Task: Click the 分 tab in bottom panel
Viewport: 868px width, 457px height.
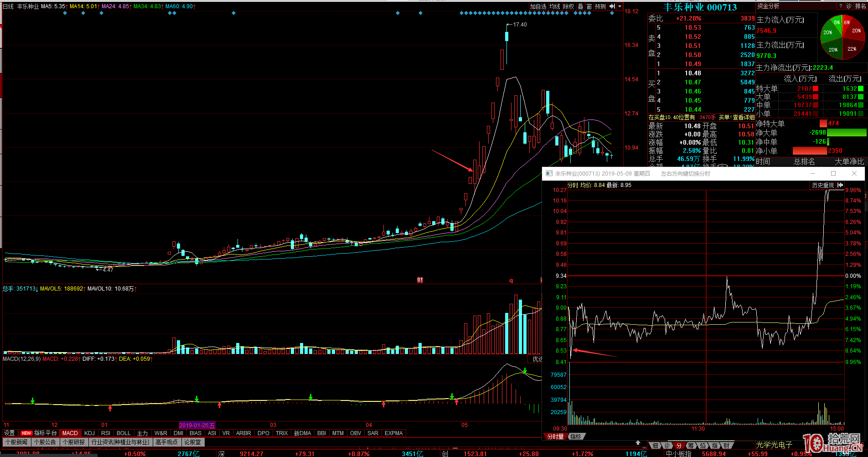Action: click(x=679, y=445)
